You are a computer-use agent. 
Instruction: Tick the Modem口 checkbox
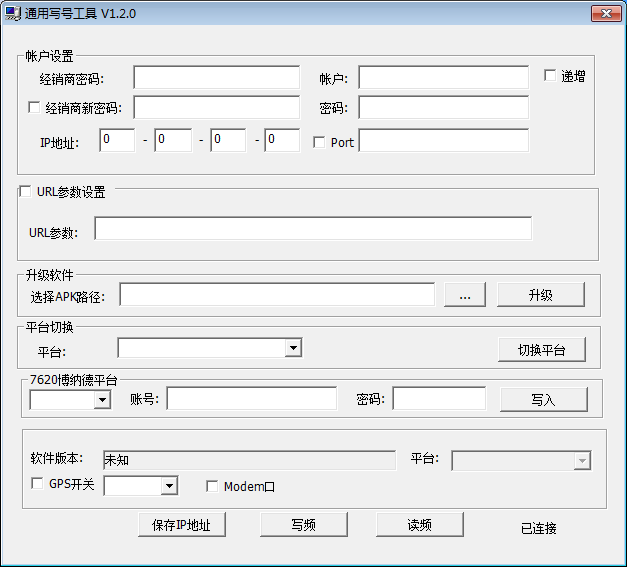pyautogui.click(x=212, y=486)
